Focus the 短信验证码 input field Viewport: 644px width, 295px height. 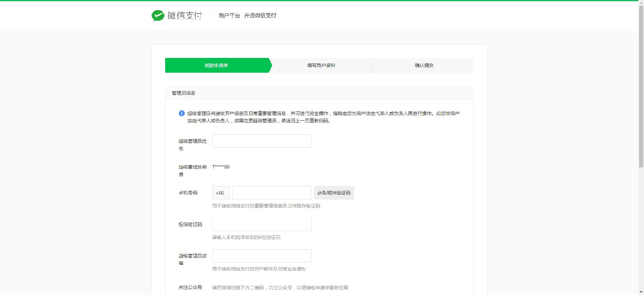pos(262,224)
